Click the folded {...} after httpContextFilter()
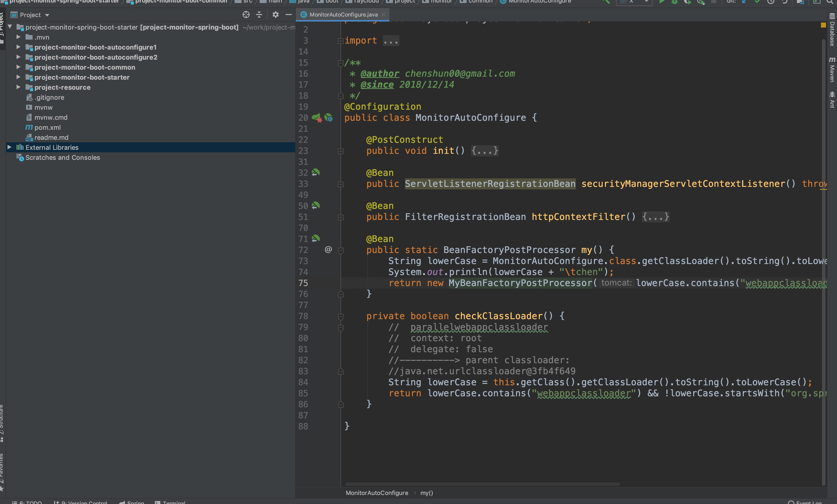 [655, 217]
